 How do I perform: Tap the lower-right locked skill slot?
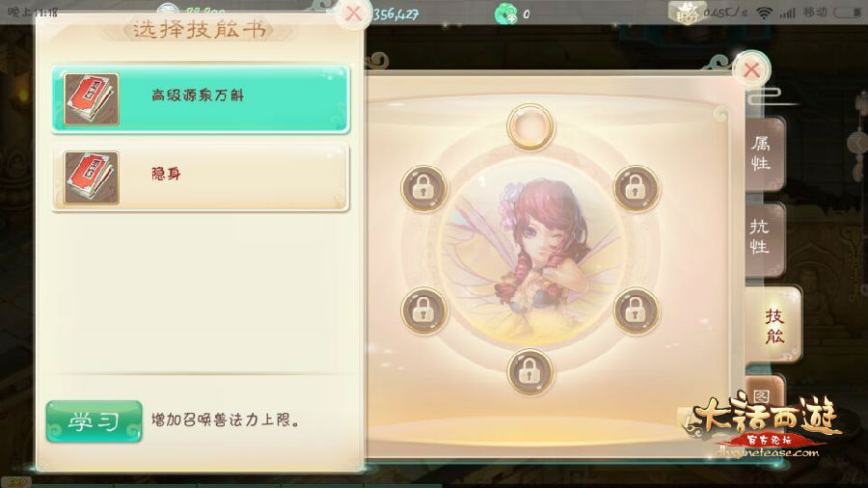(x=637, y=311)
